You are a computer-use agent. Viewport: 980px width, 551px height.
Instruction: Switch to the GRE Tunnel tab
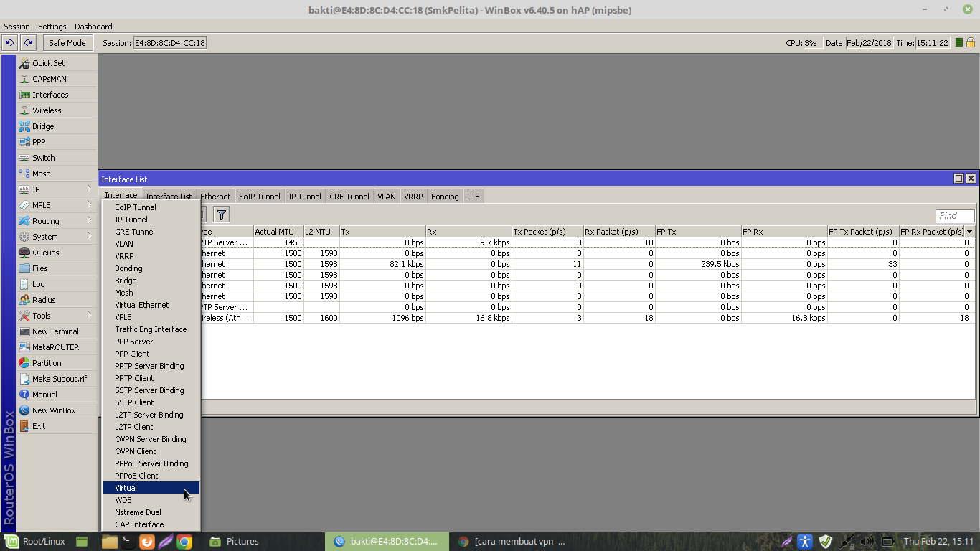tap(349, 197)
